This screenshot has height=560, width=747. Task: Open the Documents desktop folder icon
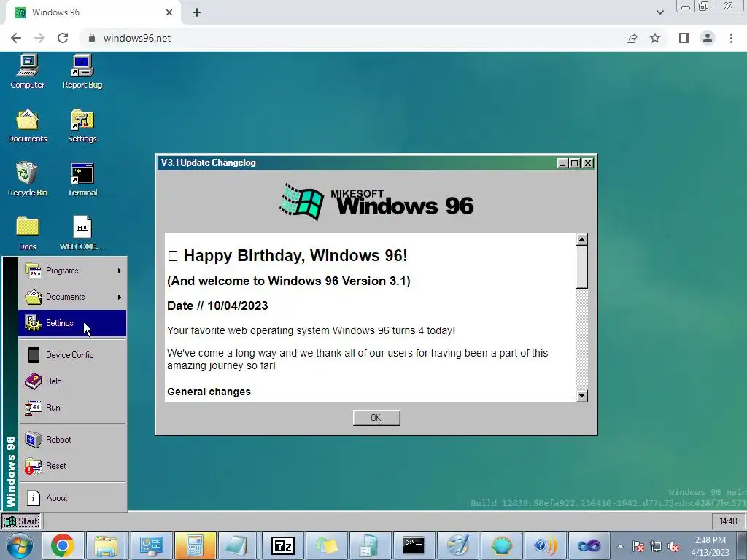pos(27,125)
